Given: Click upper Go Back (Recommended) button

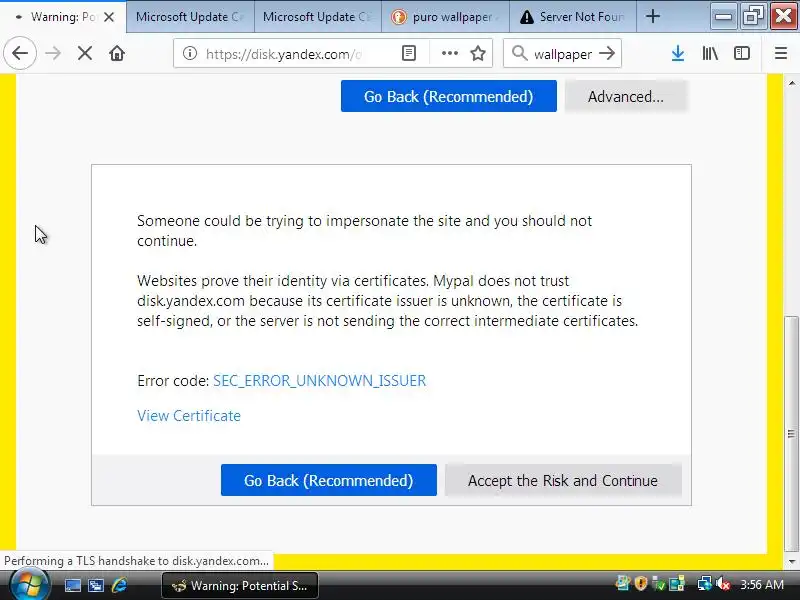Looking at the screenshot, I should 448,96.
